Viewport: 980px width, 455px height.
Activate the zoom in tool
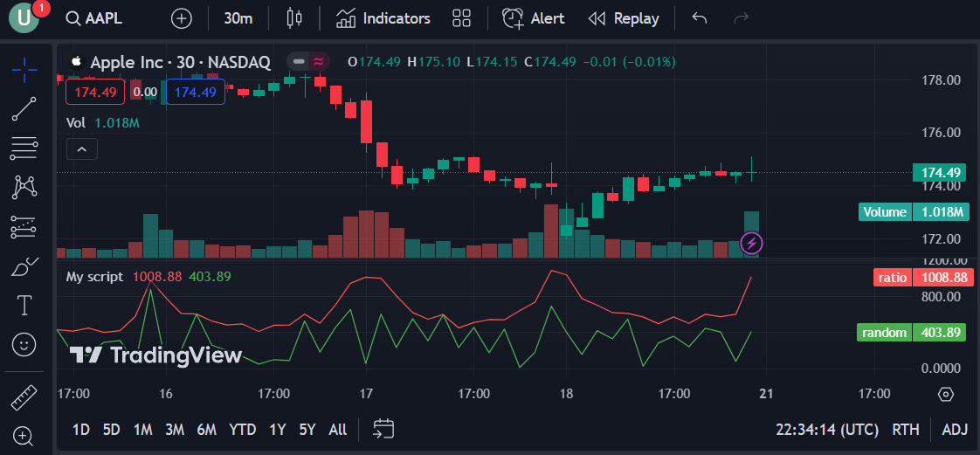click(x=24, y=436)
